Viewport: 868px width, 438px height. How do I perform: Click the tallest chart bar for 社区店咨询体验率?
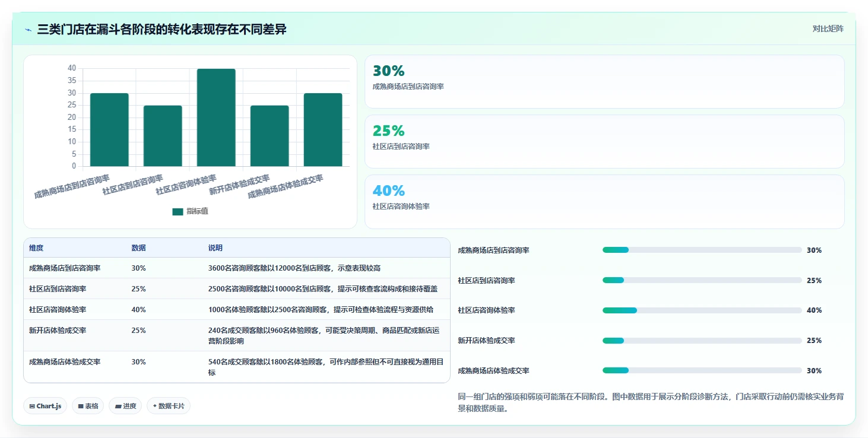(x=216, y=118)
